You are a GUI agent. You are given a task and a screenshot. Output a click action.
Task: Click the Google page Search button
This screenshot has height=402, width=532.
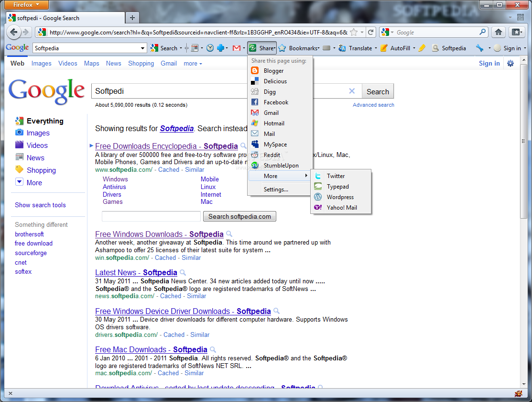pyautogui.click(x=378, y=91)
